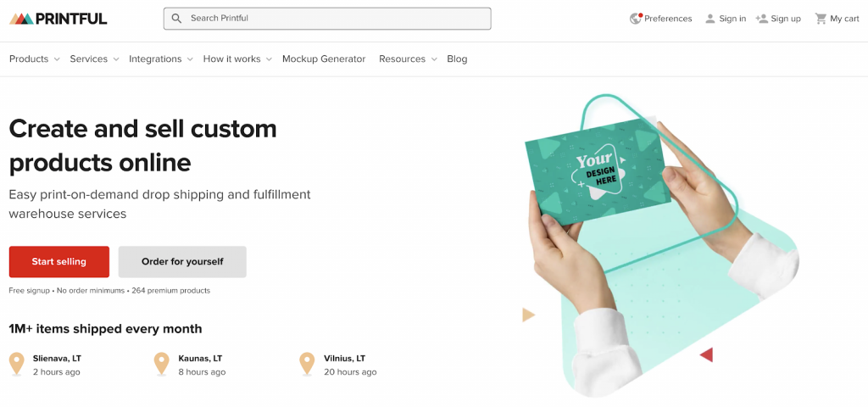Click the Kaunas, LT location pin

(162, 364)
